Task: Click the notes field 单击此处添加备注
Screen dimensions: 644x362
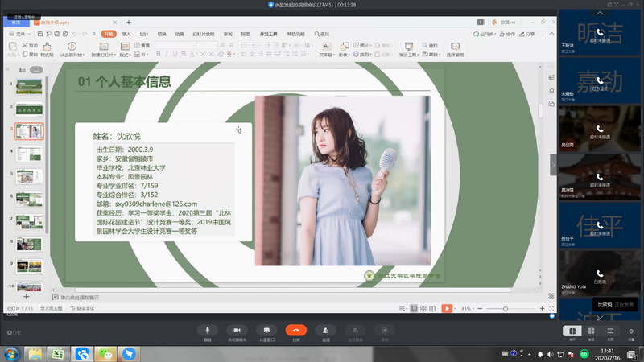Action: (x=80, y=297)
